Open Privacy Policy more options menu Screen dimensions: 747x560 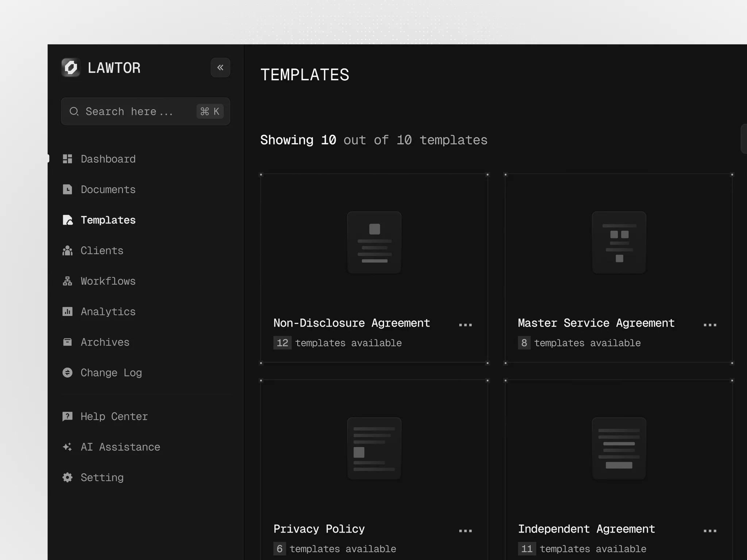click(x=465, y=531)
